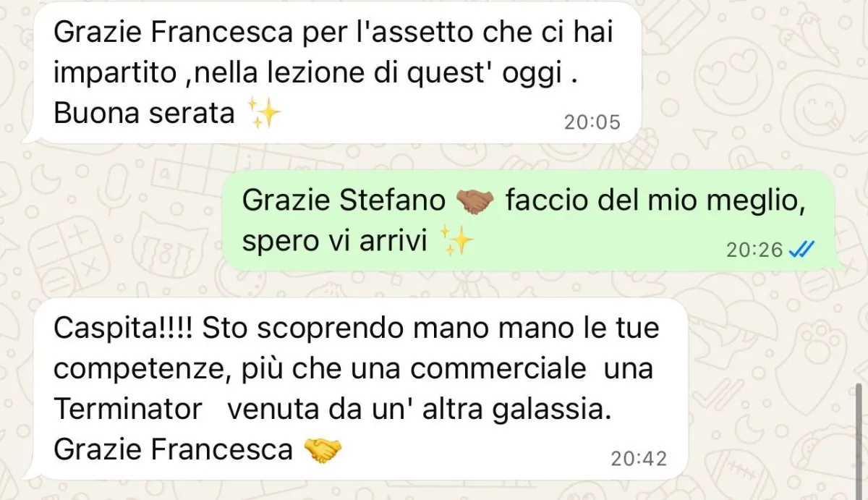Tap the brown handshake emoji after "Grazie Stefano"

pyautogui.click(x=475, y=201)
